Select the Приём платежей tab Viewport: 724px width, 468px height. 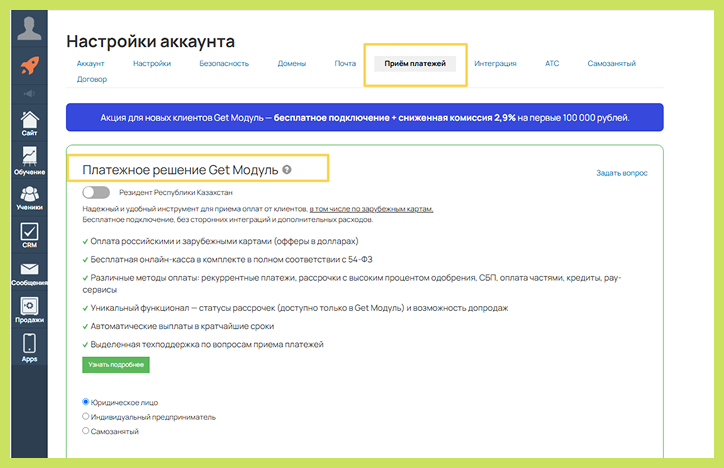point(415,64)
